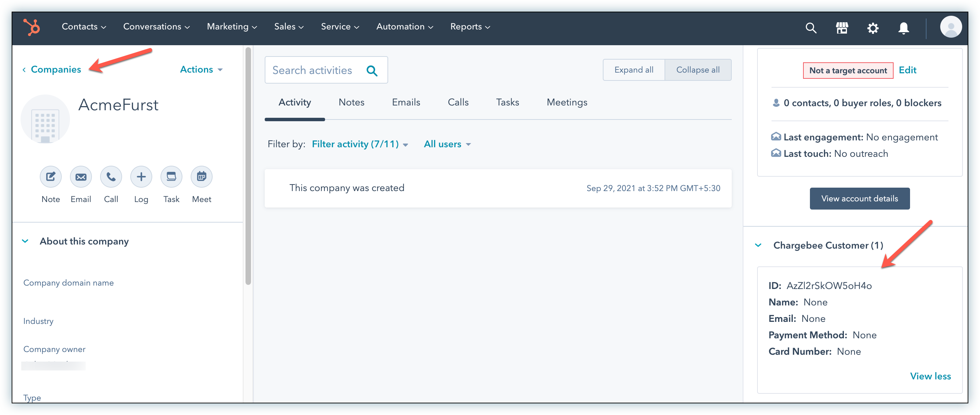Viewport: 980px width, 415px height.
Task: Click the notifications bell icon
Action: pyautogui.click(x=904, y=28)
